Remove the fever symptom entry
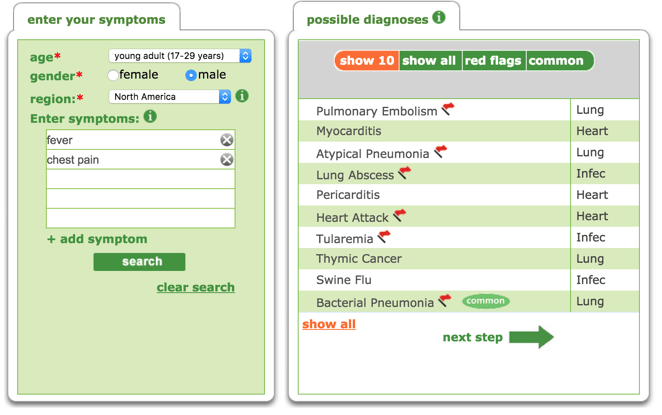This screenshot has width=662, height=415. coord(227,140)
